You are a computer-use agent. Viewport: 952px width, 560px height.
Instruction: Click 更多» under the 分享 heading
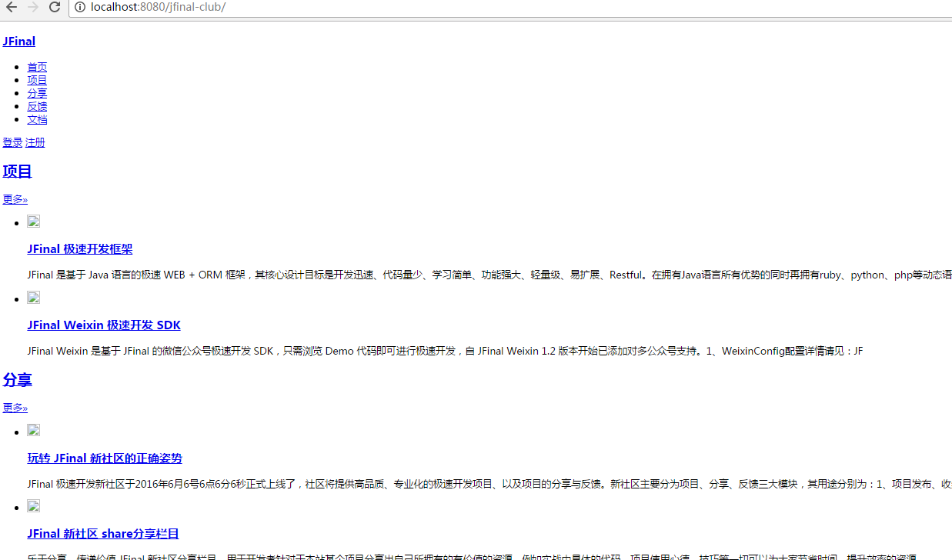[15, 408]
